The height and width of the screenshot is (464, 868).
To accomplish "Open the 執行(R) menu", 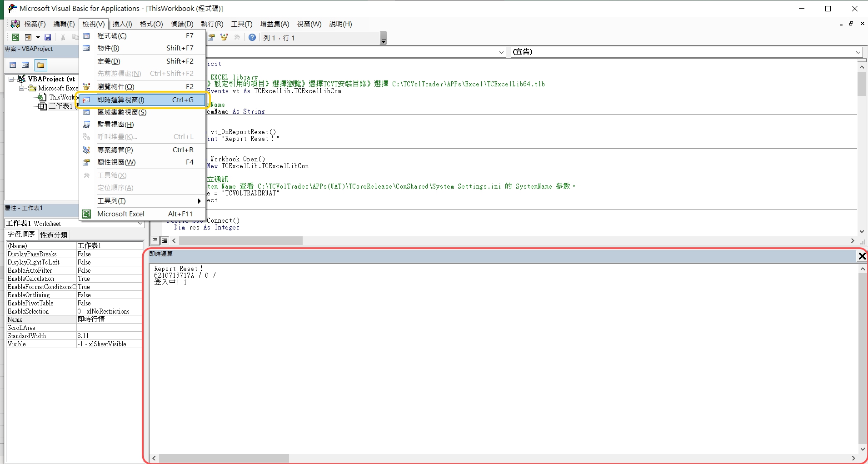I will (x=212, y=24).
